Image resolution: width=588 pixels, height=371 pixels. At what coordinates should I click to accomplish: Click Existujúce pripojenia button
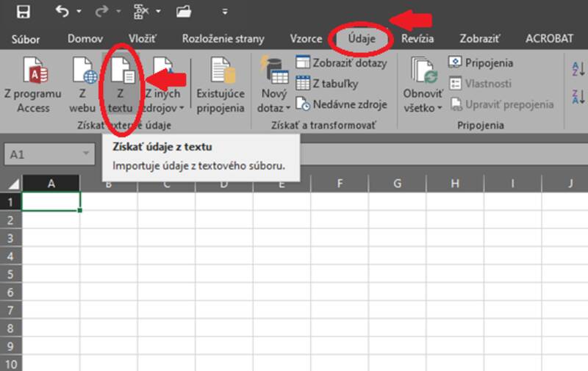(x=220, y=84)
